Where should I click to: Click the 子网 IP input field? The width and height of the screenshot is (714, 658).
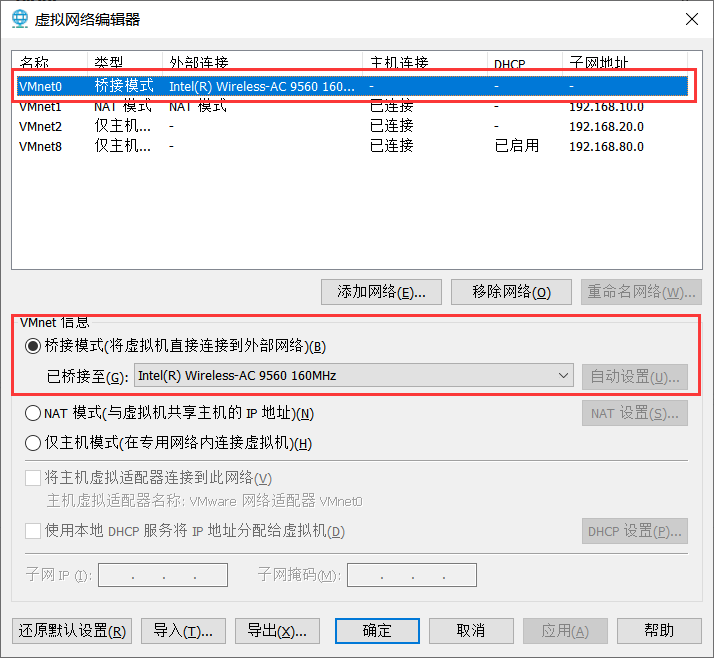[x=163, y=575]
